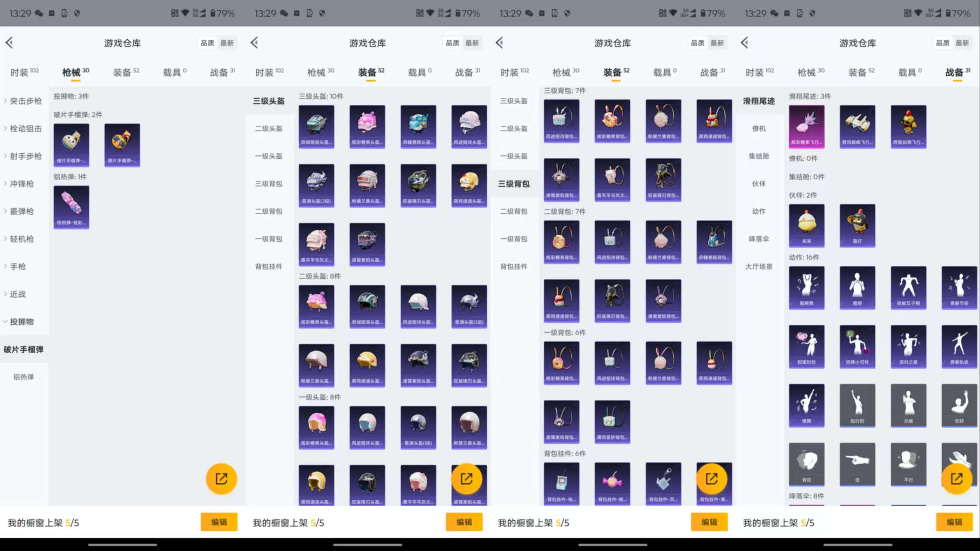Collapse the 投掷物 category
980x551 pixels.
(x=22, y=321)
